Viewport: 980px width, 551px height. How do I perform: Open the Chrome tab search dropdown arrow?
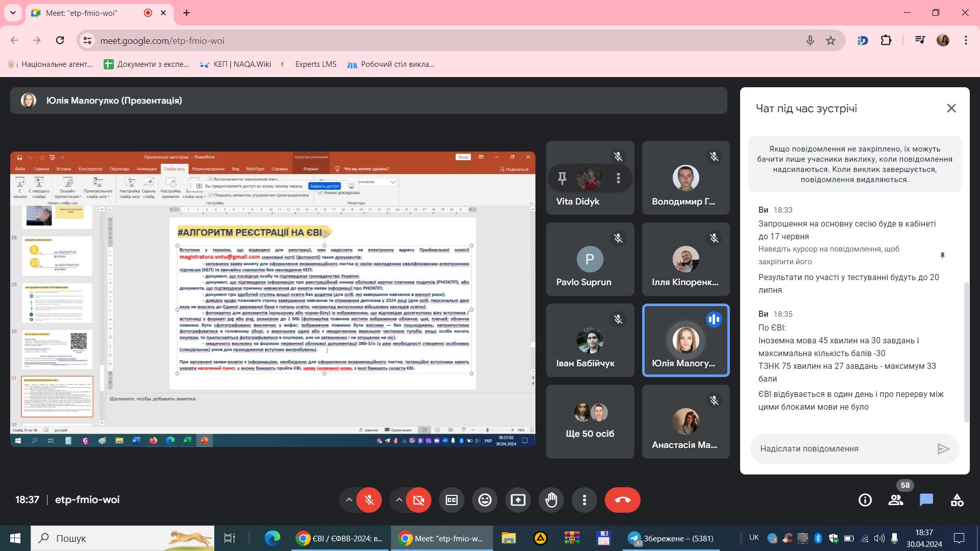click(13, 13)
